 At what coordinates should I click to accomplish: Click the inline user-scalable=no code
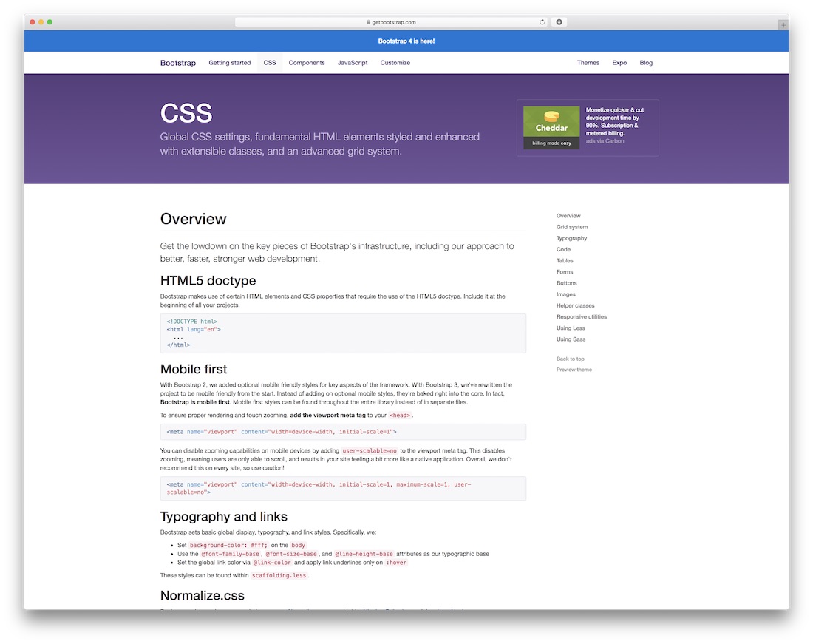(x=369, y=450)
